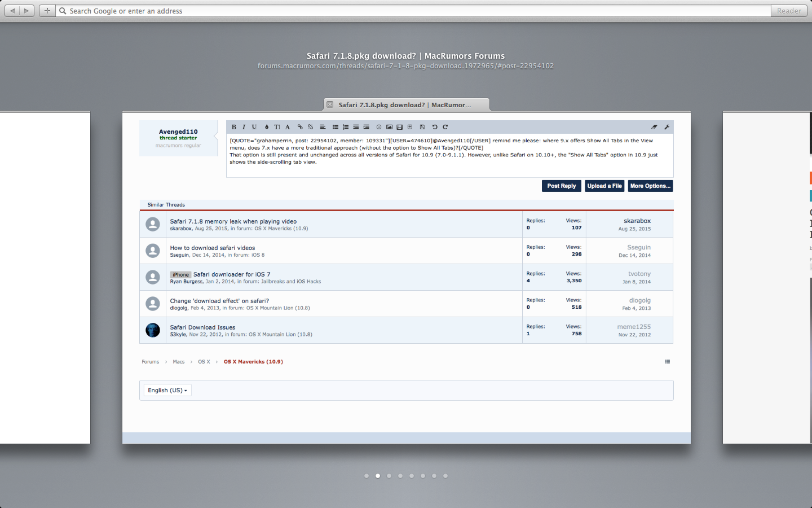The height and width of the screenshot is (508, 812).
Task: Open the smilies picker icon
Action: tap(379, 127)
